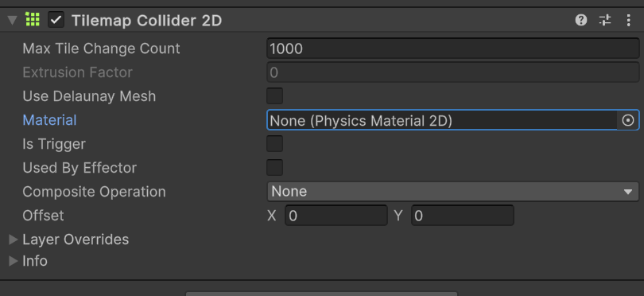Expand the Info section
Screen dimensions: 644x296
point(14,261)
